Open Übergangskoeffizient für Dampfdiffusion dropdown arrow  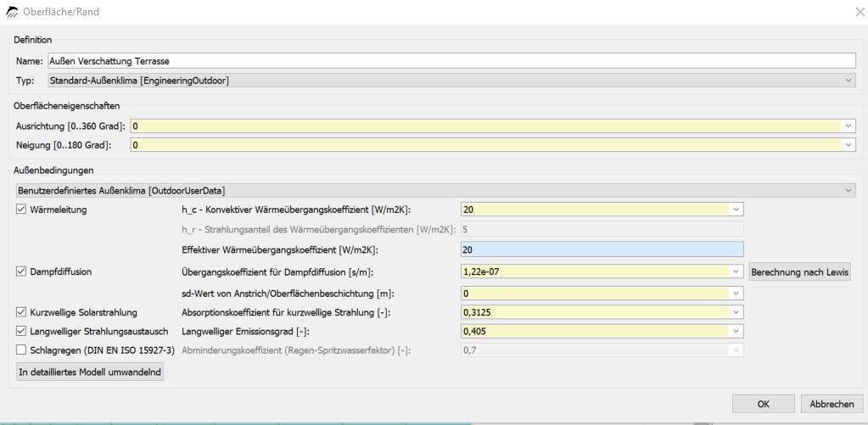pos(736,271)
